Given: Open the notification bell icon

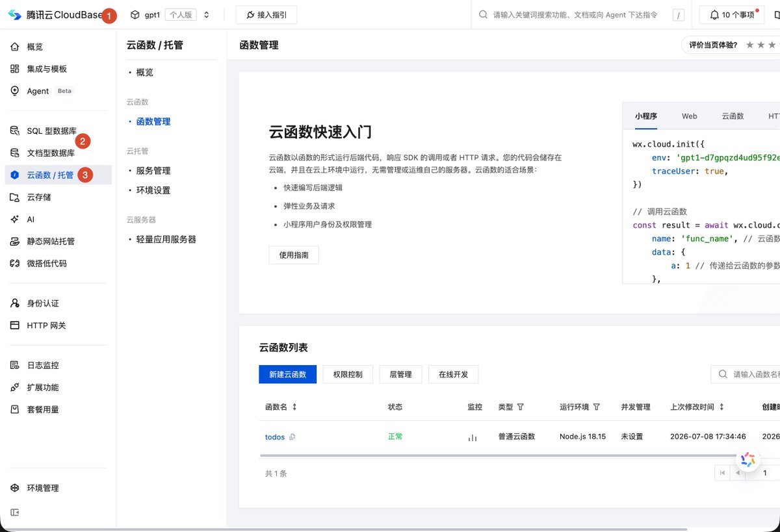Looking at the screenshot, I should click(714, 14).
